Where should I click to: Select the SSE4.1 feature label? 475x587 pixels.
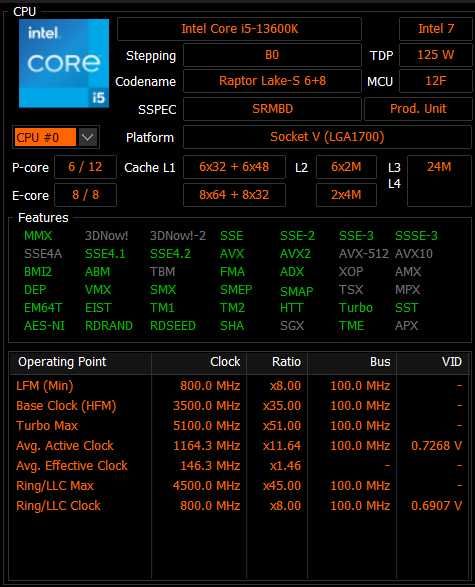click(105, 254)
